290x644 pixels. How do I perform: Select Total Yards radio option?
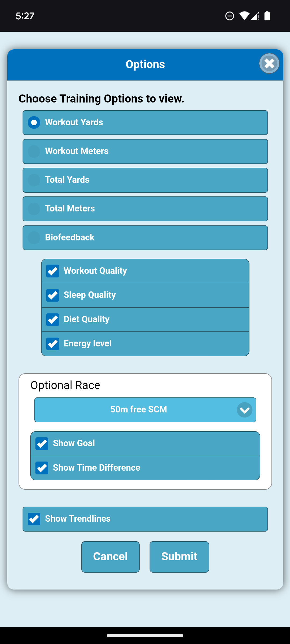tap(34, 180)
